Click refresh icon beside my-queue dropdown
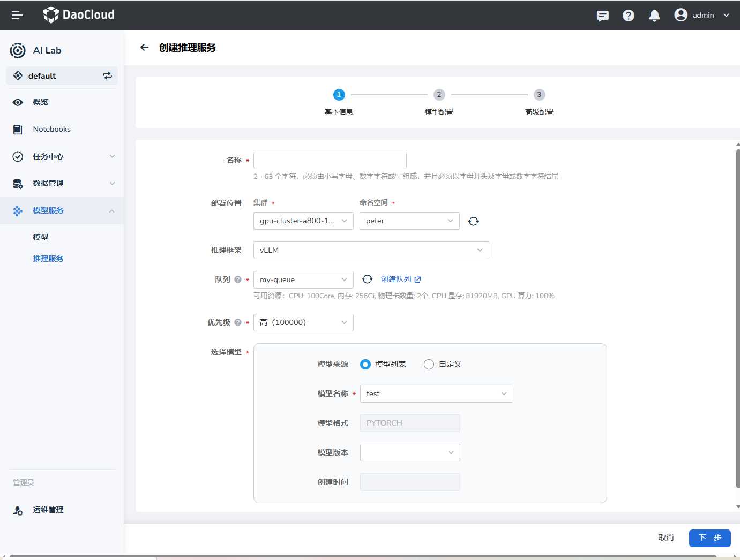 tap(367, 279)
